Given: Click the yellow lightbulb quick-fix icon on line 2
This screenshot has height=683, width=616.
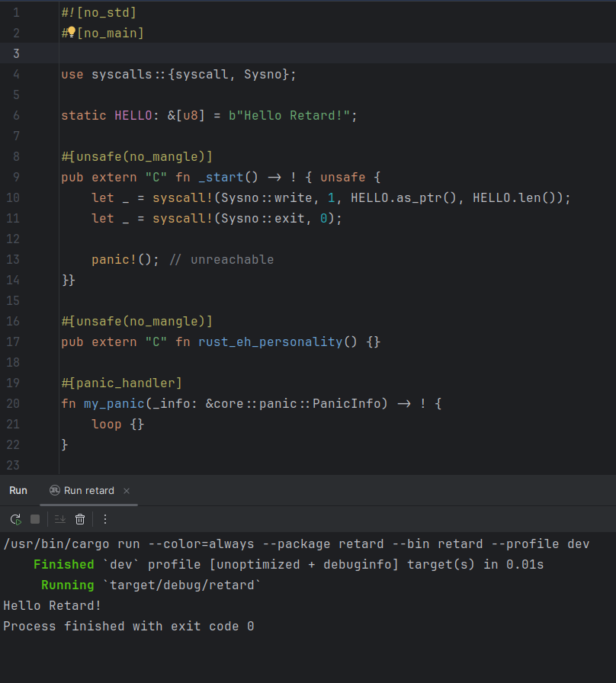Looking at the screenshot, I should [72, 32].
